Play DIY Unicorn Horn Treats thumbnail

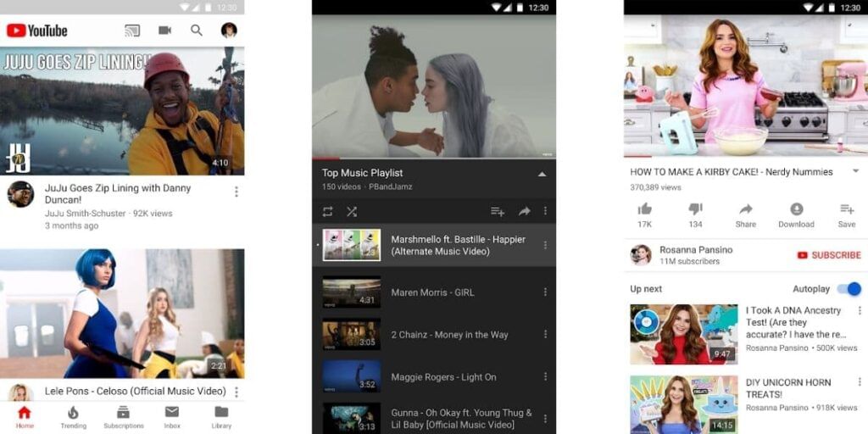pos(684,404)
